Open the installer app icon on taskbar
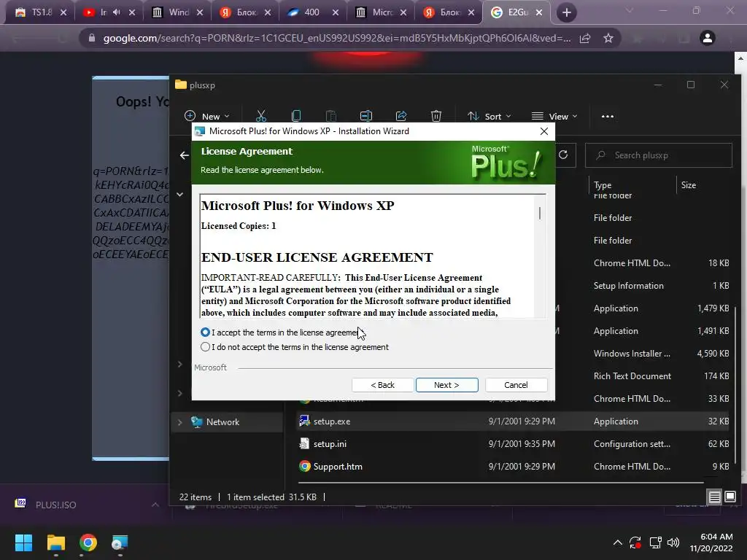The height and width of the screenshot is (560, 747). pos(120,542)
